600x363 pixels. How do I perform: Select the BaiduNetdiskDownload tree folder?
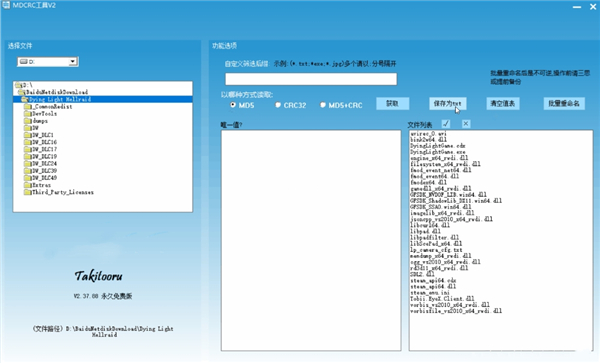[57, 92]
